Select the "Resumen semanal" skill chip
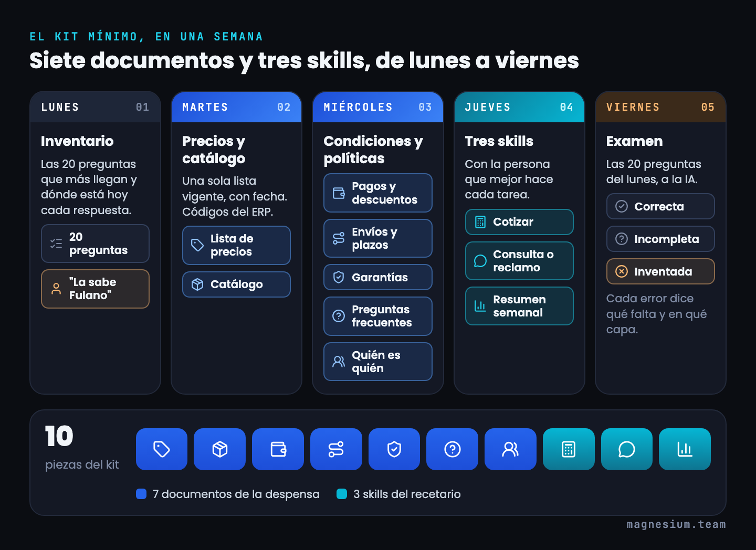 point(519,306)
